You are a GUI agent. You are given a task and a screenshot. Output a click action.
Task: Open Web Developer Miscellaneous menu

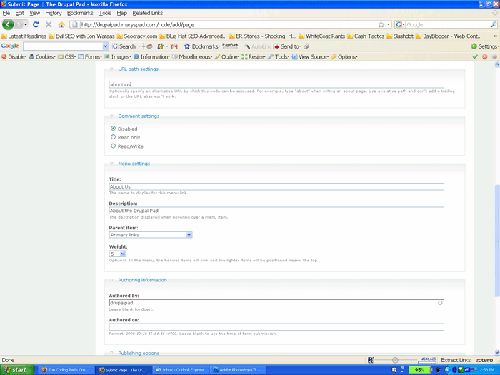click(x=192, y=57)
